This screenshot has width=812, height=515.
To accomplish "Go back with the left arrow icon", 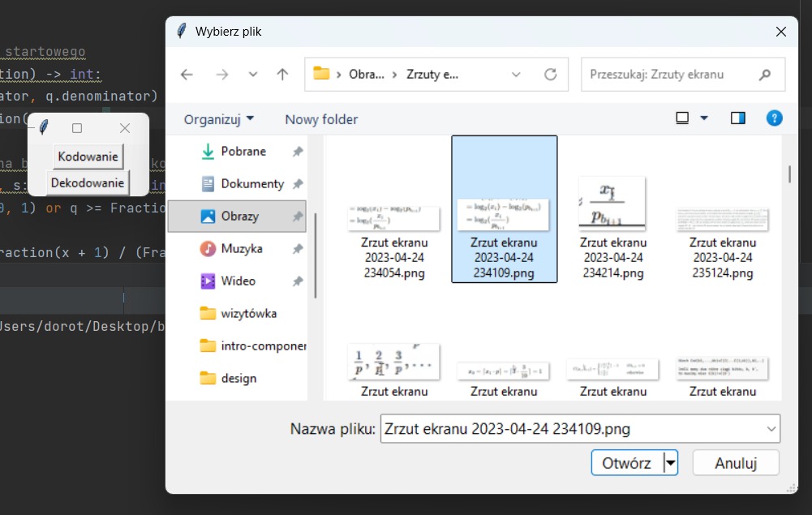I will [x=187, y=75].
